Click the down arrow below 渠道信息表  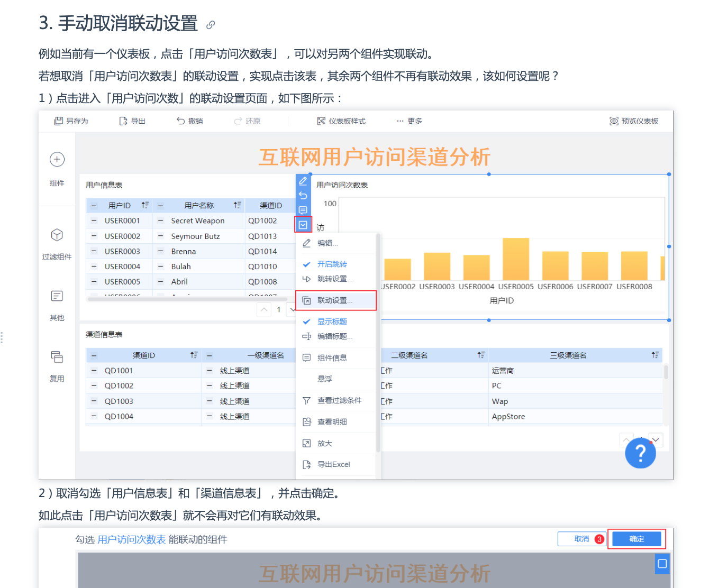[656, 440]
